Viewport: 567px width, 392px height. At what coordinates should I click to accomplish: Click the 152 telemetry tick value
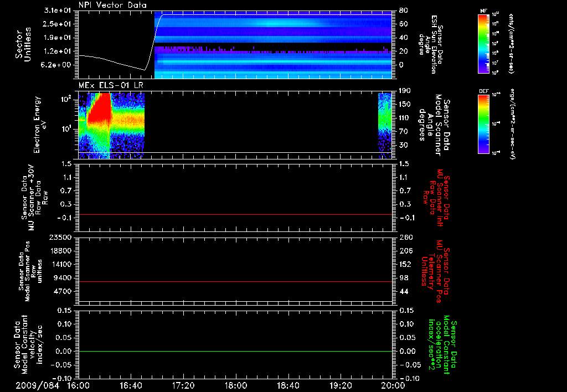[x=405, y=264]
